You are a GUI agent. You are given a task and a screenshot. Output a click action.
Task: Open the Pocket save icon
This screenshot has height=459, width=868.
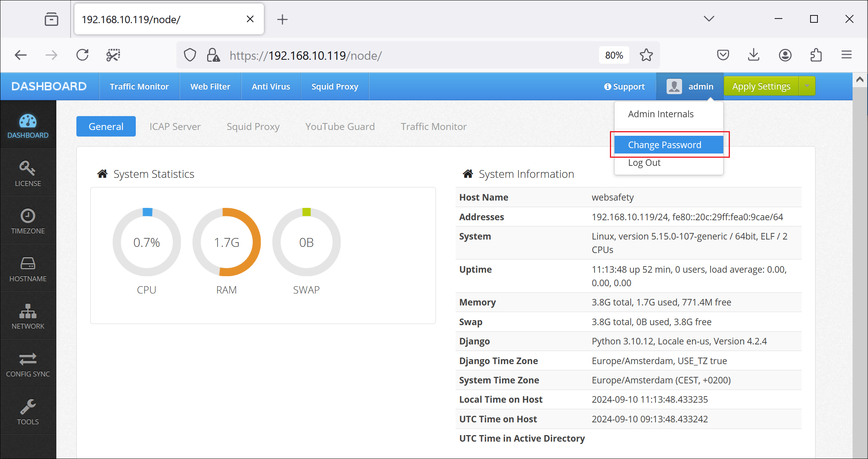(723, 55)
